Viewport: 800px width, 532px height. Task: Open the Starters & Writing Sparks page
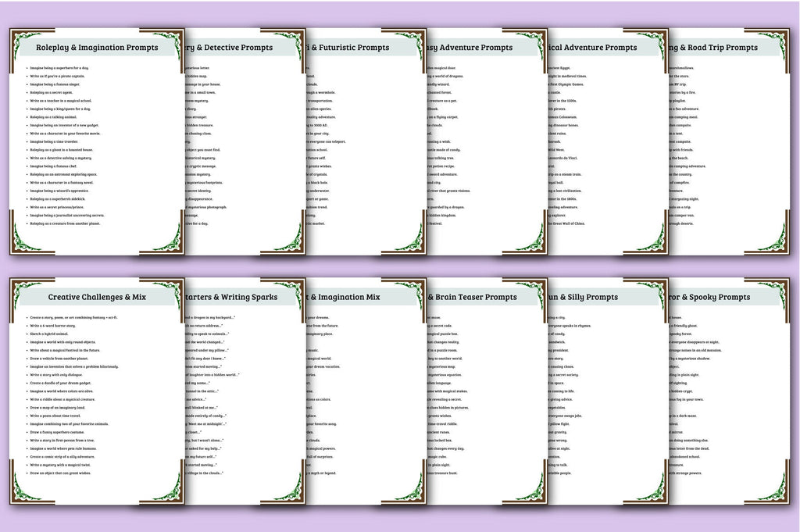tap(231, 297)
